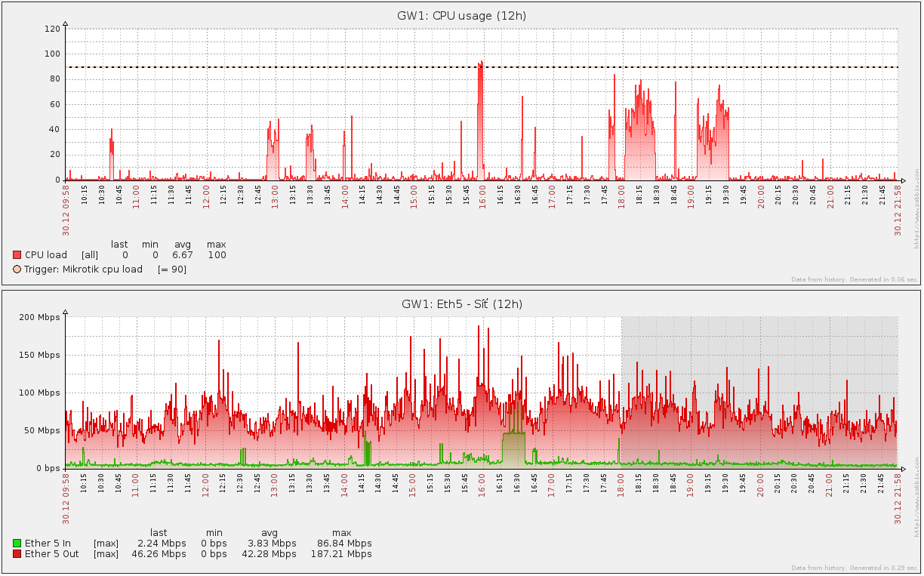Click the '60' y-axis label in CPU graph

coord(54,105)
